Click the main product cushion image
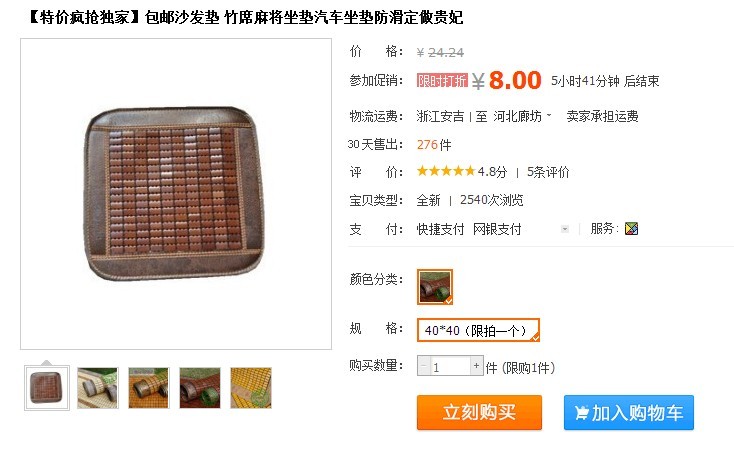Image resolution: width=734 pixels, height=451 pixels. pos(176,194)
